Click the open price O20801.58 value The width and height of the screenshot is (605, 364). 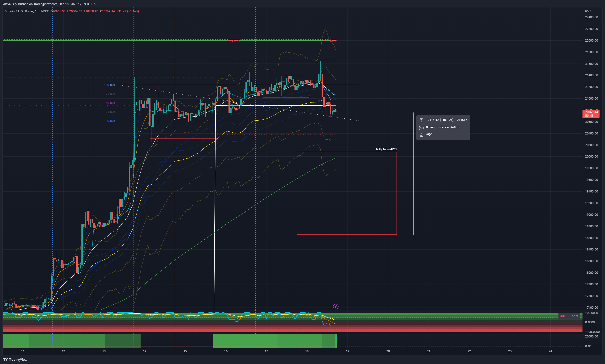tap(58, 11)
